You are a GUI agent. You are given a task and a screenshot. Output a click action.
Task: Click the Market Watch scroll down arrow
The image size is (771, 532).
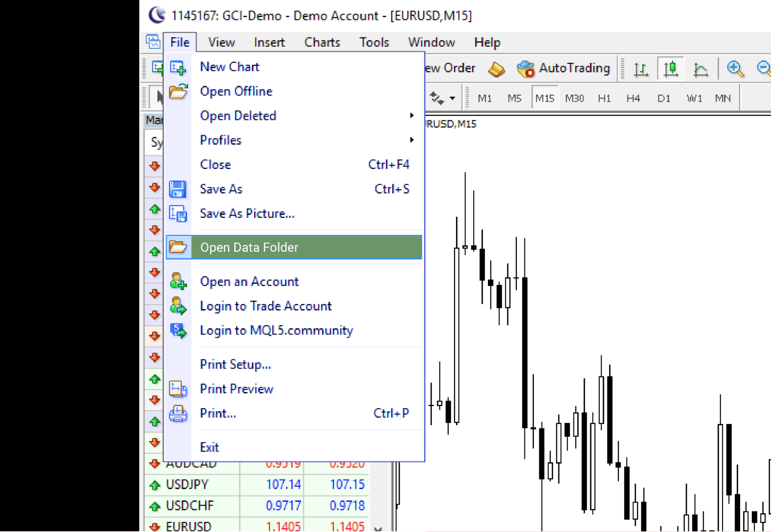tap(378, 528)
